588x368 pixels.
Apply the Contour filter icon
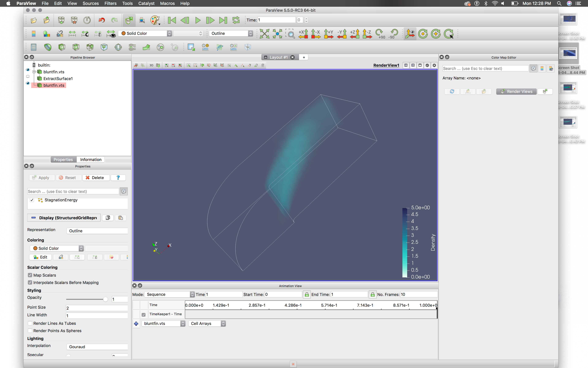point(48,47)
